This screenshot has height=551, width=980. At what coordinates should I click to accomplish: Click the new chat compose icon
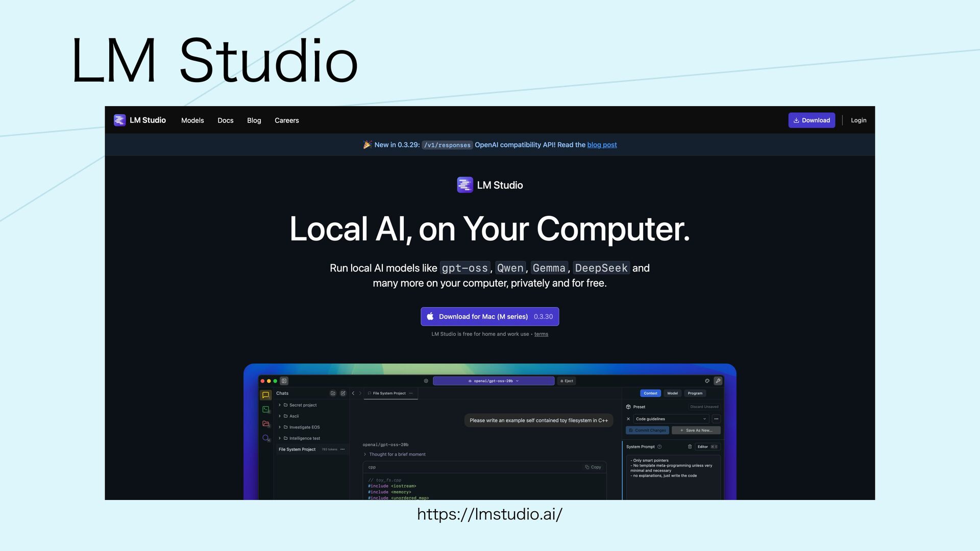click(343, 393)
